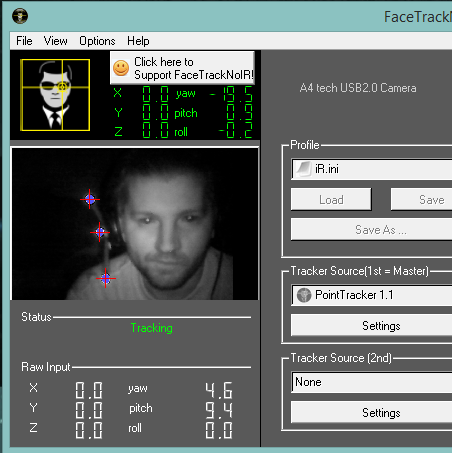Click the raw input roll value 0.0

pyautogui.click(x=219, y=430)
